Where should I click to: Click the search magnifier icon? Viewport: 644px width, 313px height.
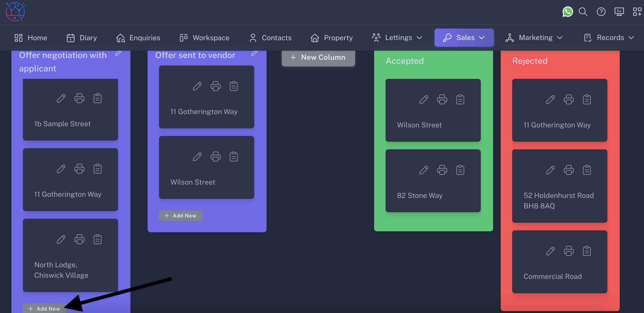(583, 11)
